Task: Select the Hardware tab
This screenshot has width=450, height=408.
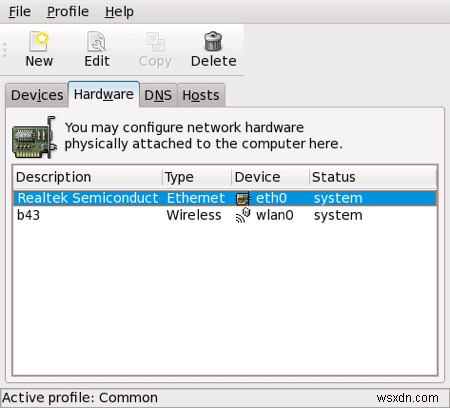Action: click(104, 94)
